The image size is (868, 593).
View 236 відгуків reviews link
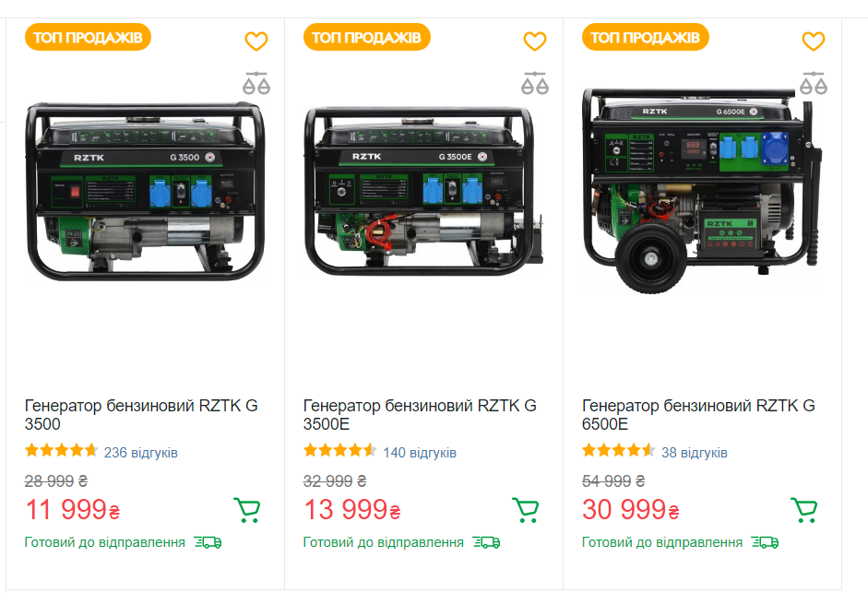(x=140, y=453)
